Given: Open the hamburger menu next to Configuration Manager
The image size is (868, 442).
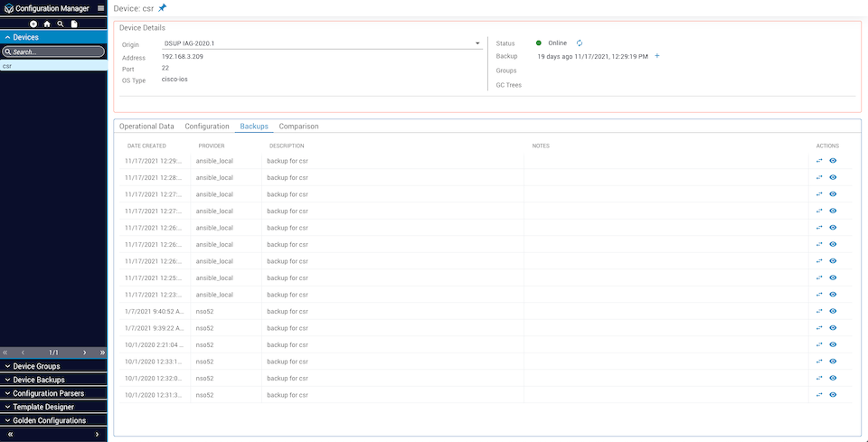Looking at the screenshot, I should point(100,8).
